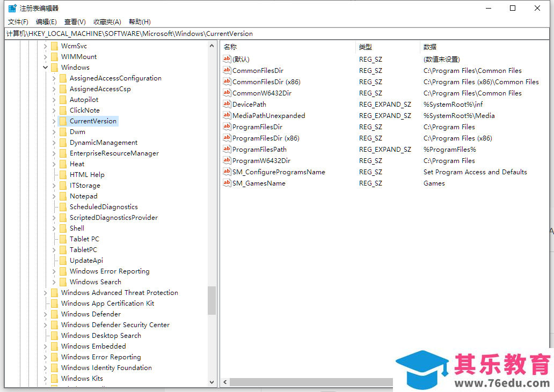
Task: Select the ProgramFilesDir value name
Action: point(257,127)
